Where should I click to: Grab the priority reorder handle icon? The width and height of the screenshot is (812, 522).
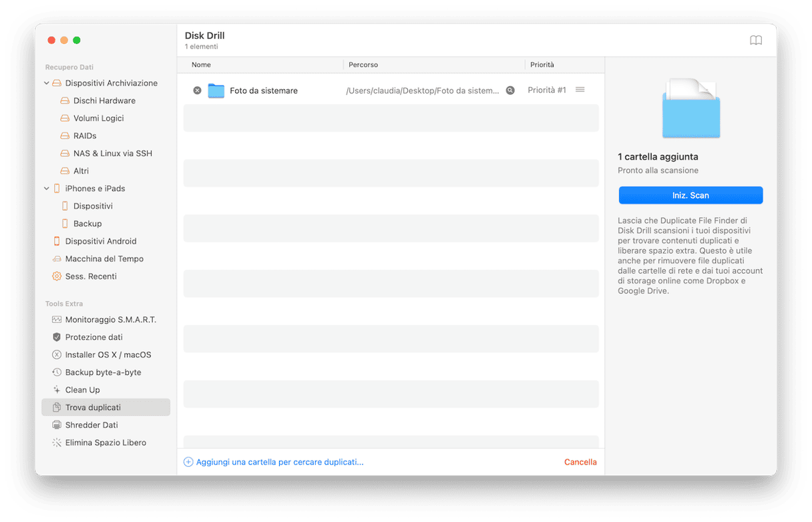point(580,89)
